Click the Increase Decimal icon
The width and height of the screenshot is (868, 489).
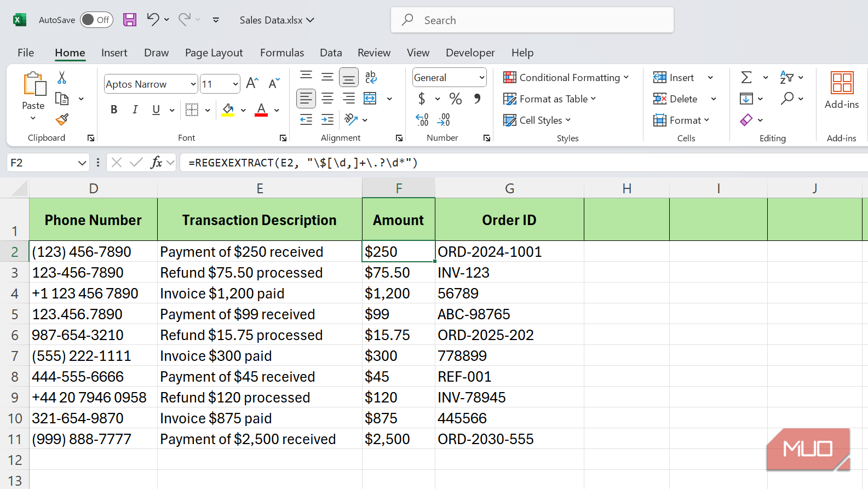(x=422, y=120)
